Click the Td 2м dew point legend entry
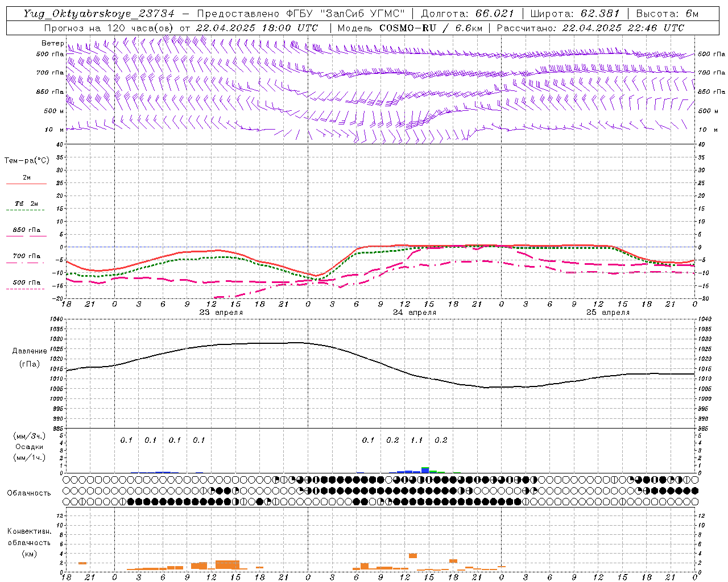Viewport: 728px width, 582px height. click(x=26, y=203)
